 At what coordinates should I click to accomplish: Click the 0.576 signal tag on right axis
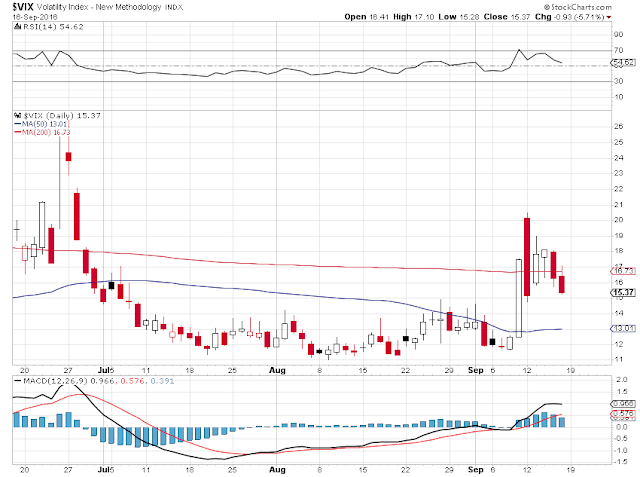pos(623,415)
